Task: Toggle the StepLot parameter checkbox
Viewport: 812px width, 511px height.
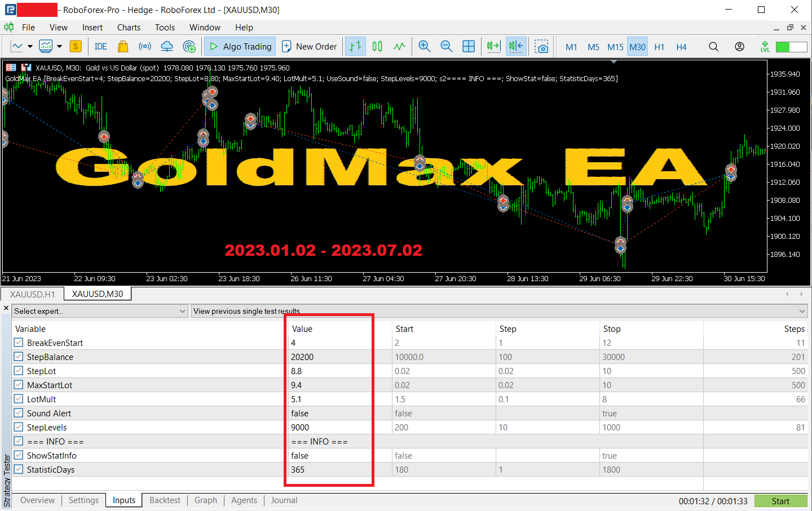Action: (x=19, y=371)
